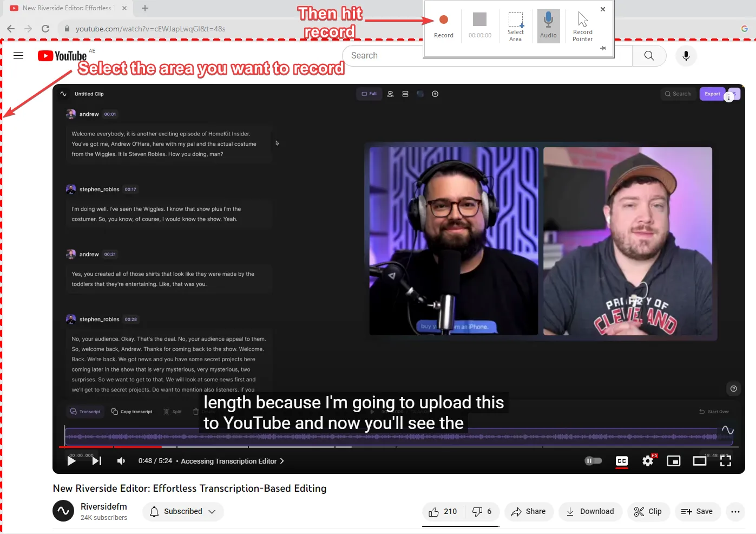Click the youtube.com address bar URL
Viewport: 756px width, 534px height.
pos(150,29)
